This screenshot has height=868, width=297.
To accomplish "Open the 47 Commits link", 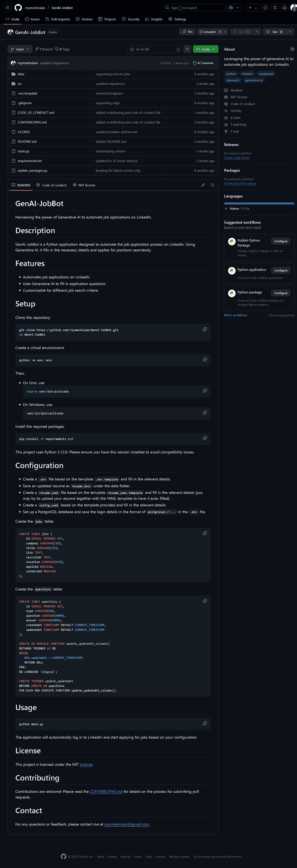I will coord(203,63).
